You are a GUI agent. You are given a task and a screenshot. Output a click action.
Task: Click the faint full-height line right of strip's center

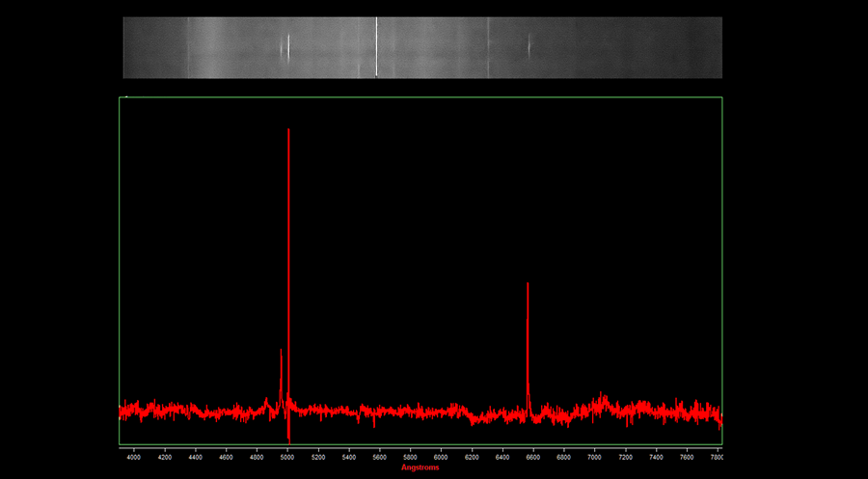488,46
